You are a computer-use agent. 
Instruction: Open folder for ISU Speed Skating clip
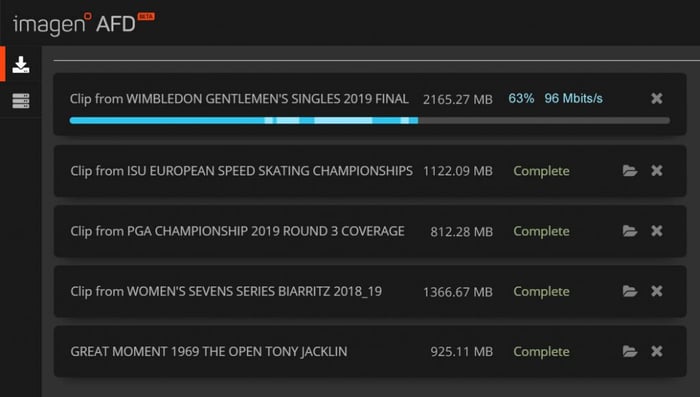click(x=630, y=171)
